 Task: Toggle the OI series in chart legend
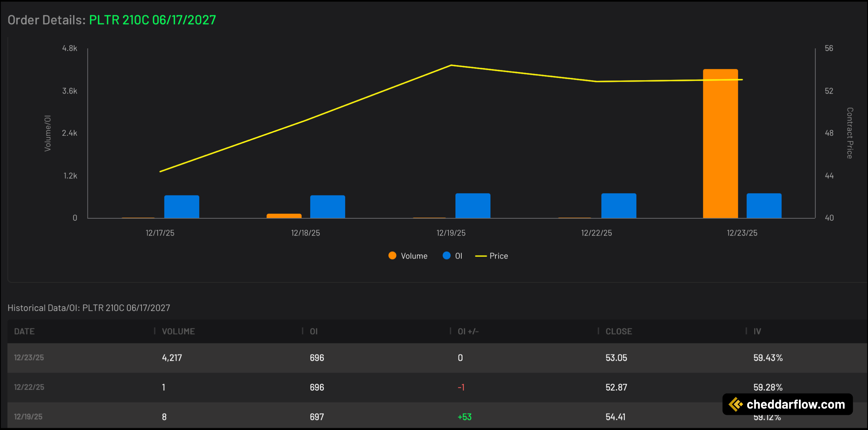click(452, 256)
